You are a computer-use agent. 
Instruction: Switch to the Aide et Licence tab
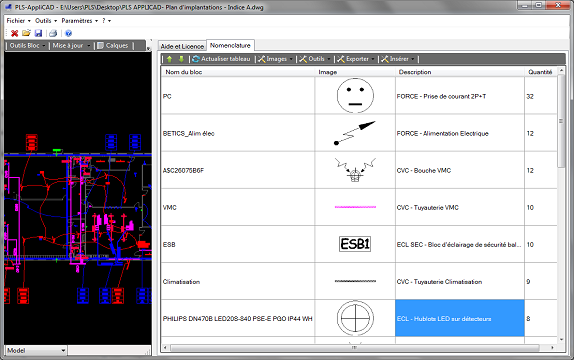pos(182,46)
